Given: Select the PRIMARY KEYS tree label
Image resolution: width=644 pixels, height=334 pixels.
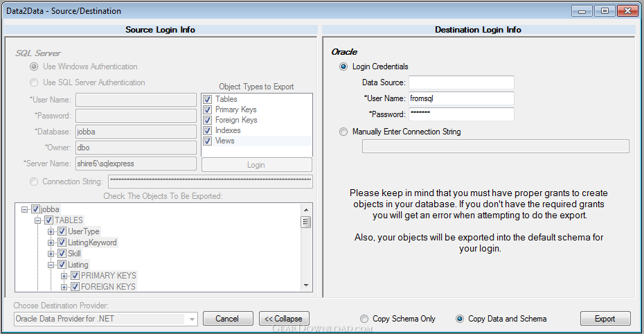Looking at the screenshot, I should (x=109, y=276).
